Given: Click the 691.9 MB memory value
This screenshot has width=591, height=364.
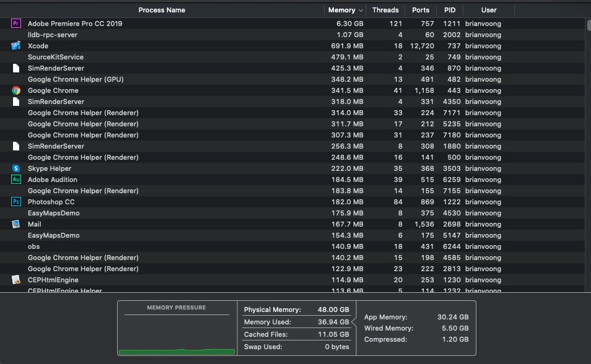Looking at the screenshot, I should point(347,46).
